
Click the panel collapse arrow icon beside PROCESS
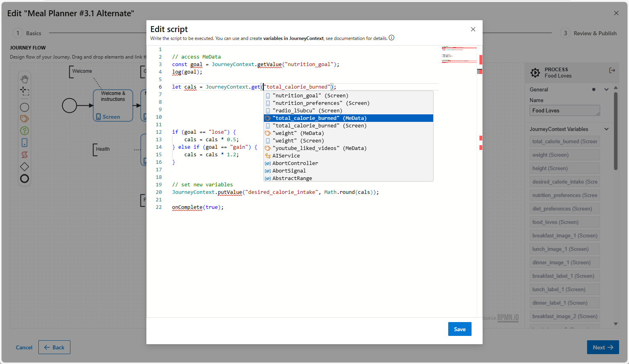pyautogui.click(x=612, y=70)
